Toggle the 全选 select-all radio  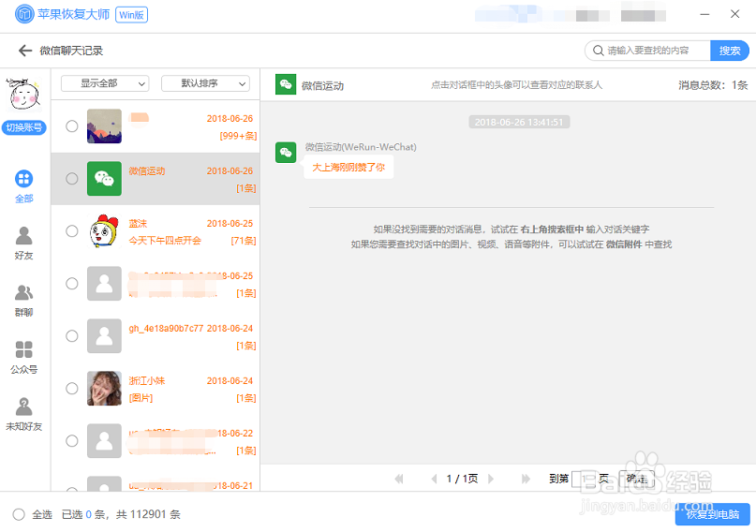coord(19,514)
